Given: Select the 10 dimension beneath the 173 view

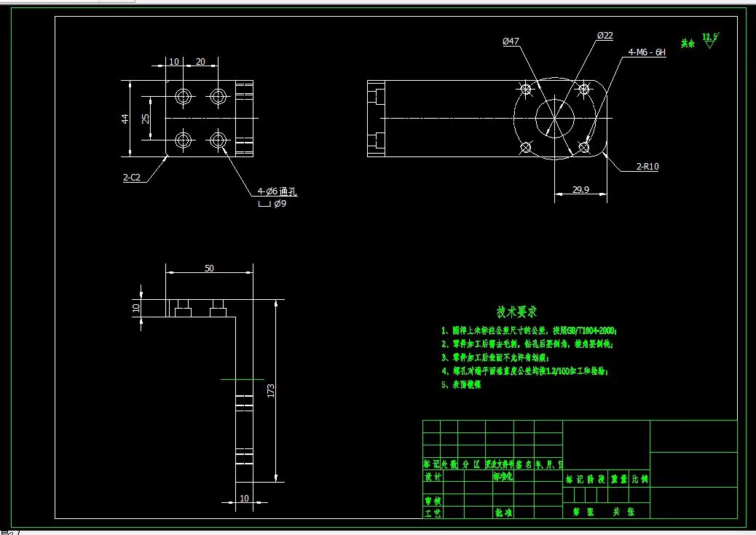Looking at the screenshot, I should click(245, 498).
